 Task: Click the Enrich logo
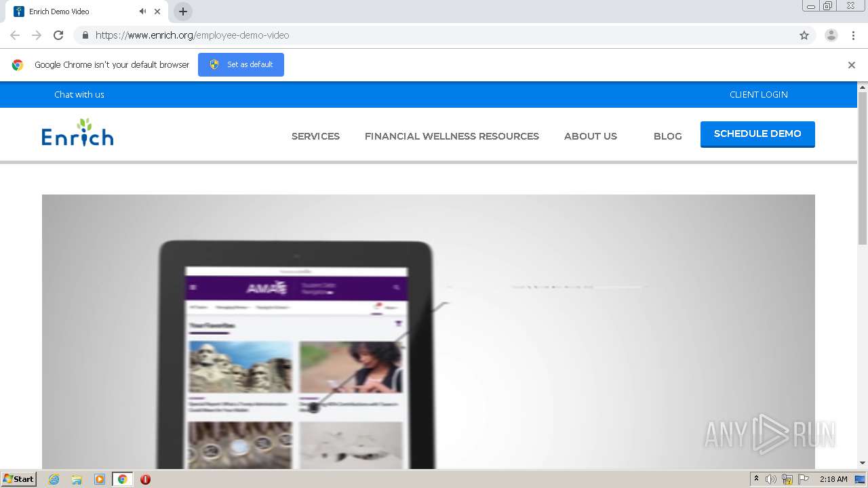pos(77,133)
